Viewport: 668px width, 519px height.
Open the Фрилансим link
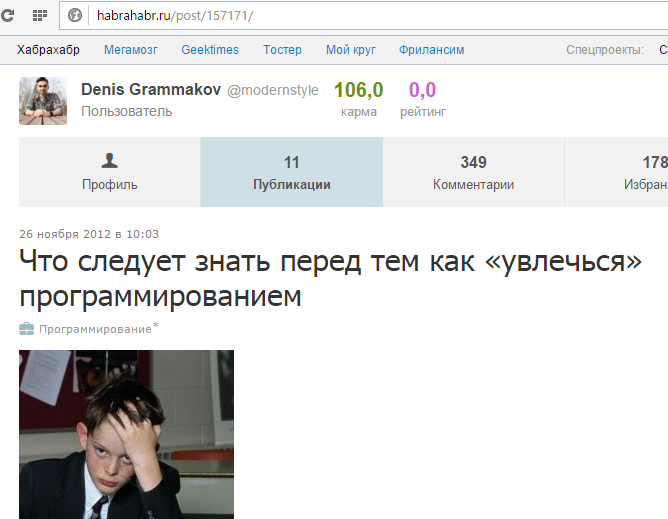coord(432,50)
